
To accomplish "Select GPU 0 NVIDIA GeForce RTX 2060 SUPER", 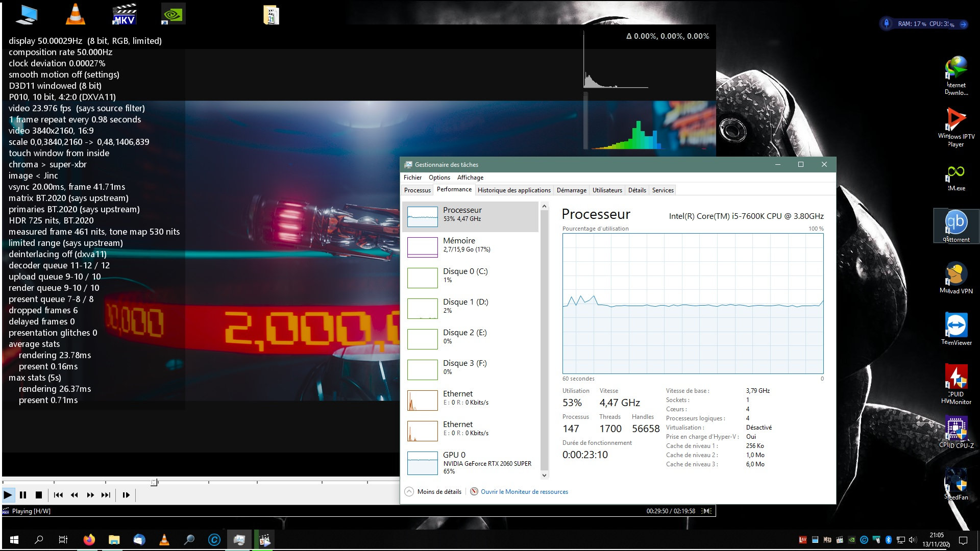I will click(471, 463).
